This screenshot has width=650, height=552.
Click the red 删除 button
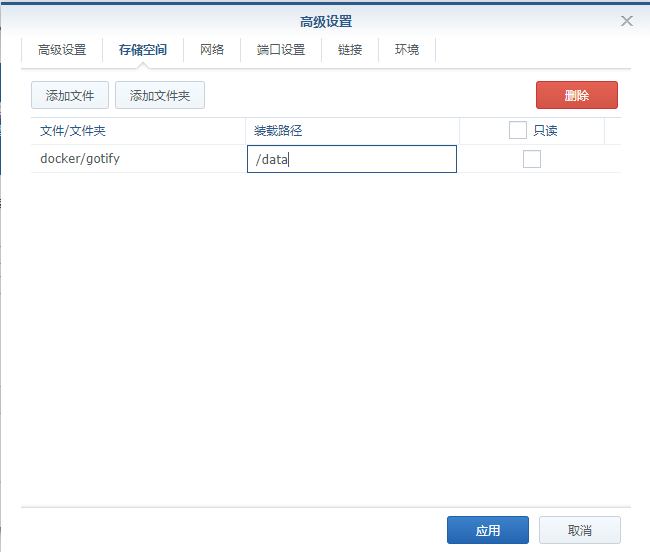577,95
